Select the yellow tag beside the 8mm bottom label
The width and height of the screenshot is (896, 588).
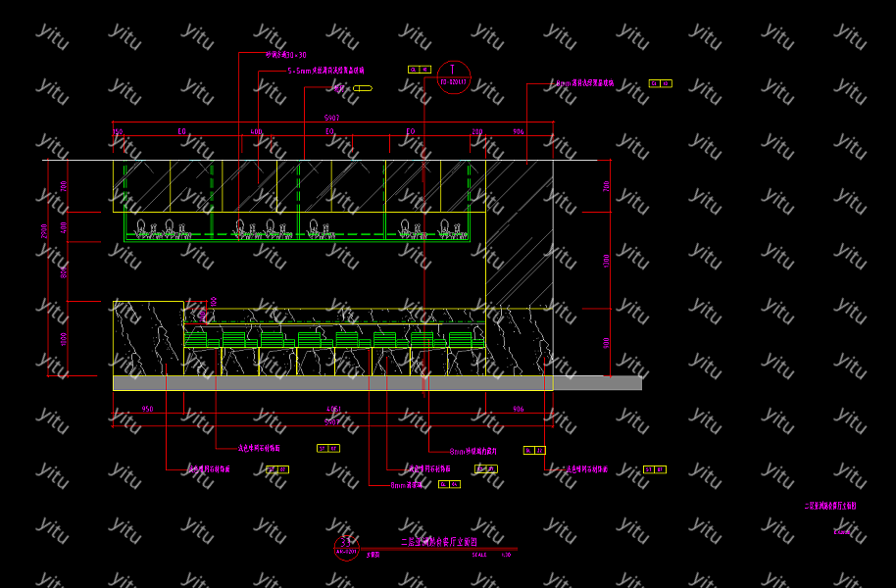click(449, 484)
